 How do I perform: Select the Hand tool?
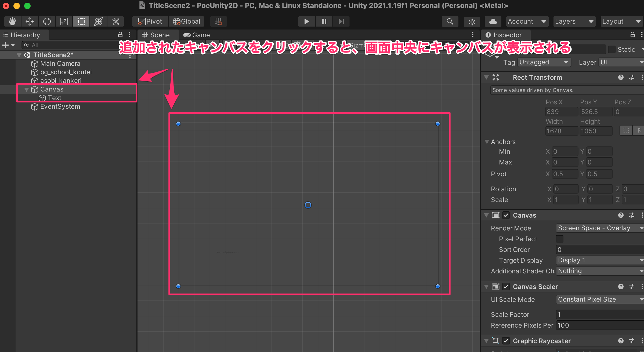coord(12,21)
